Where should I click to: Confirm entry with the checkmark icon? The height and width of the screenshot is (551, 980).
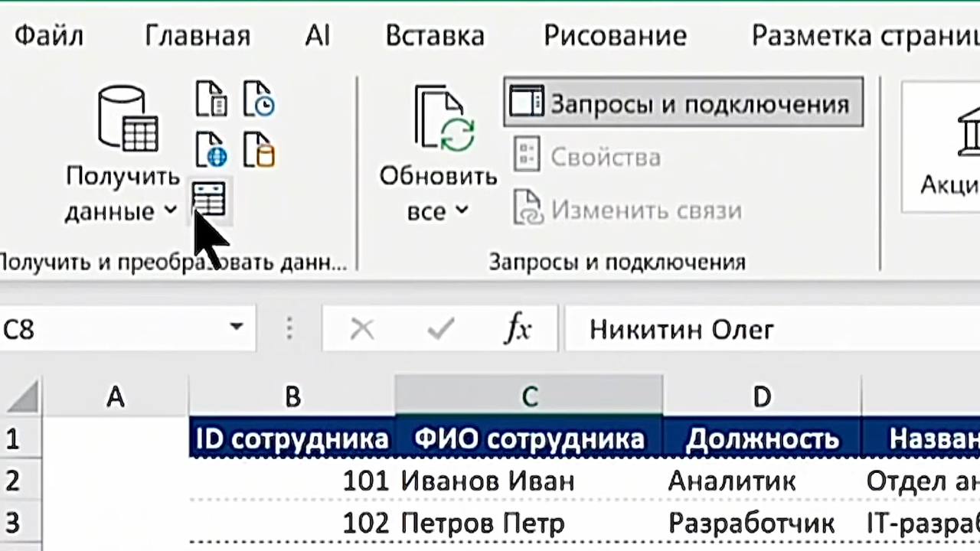(441, 329)
